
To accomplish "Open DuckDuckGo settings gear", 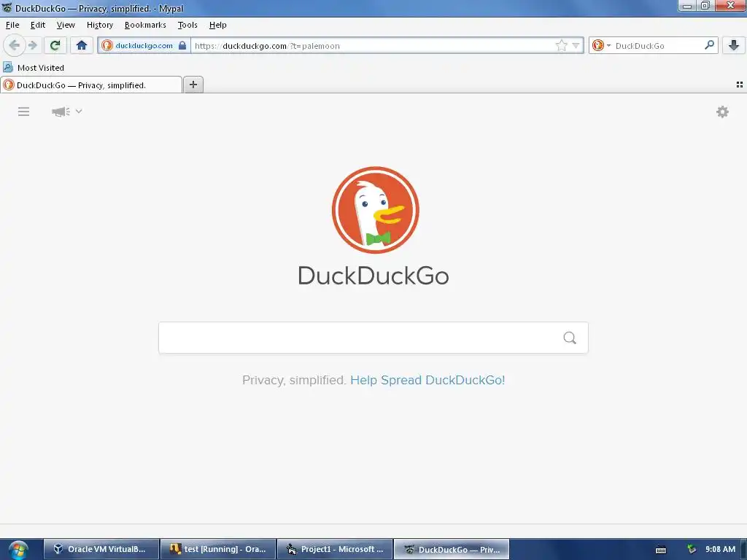I will click(x=722, y=112).
